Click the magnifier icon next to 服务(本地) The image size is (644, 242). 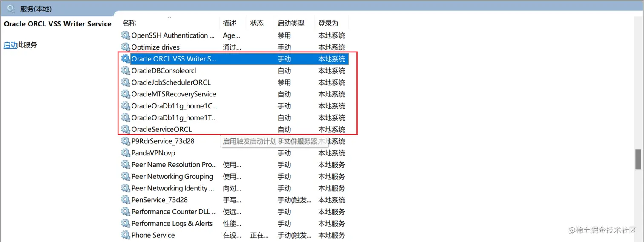[x=11, y=8]
